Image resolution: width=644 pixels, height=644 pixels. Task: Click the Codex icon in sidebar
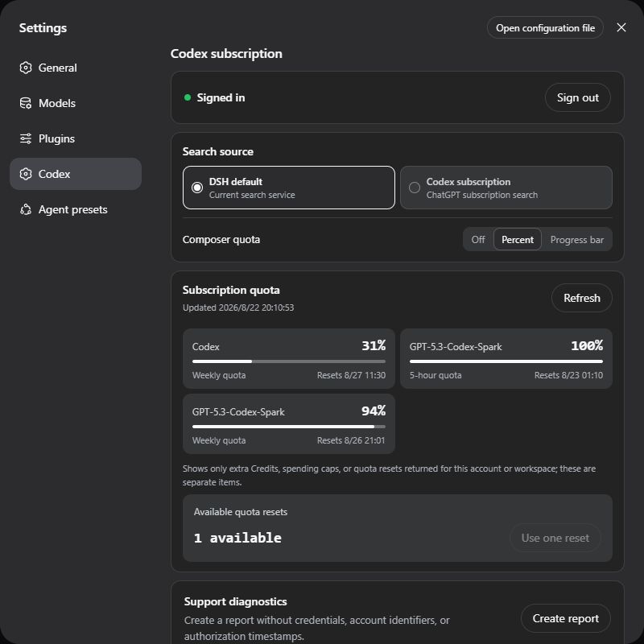[26, 174]
